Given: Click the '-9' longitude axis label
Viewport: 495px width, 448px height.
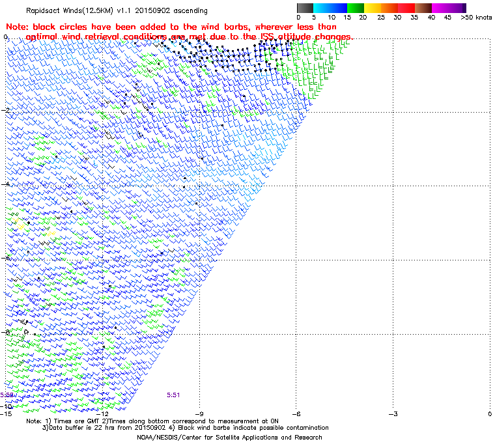Looking at the screenshot, I should point(199,414).
